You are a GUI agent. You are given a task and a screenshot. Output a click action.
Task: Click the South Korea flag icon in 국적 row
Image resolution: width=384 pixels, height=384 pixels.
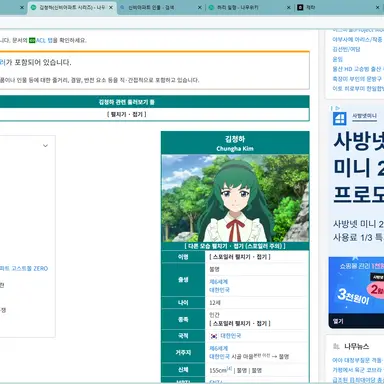click(214, 336)
